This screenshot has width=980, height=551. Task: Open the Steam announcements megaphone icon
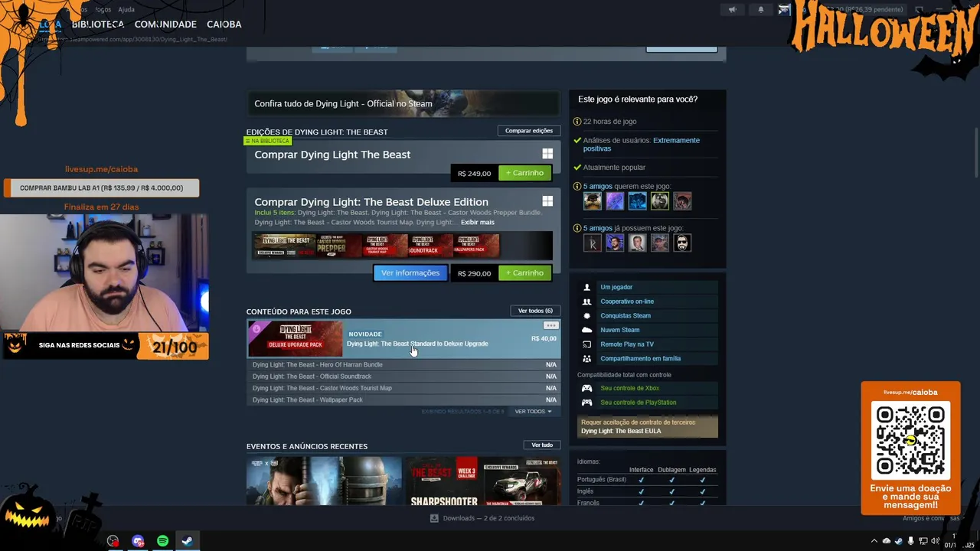pyautogui.click(x=732, y=10)
